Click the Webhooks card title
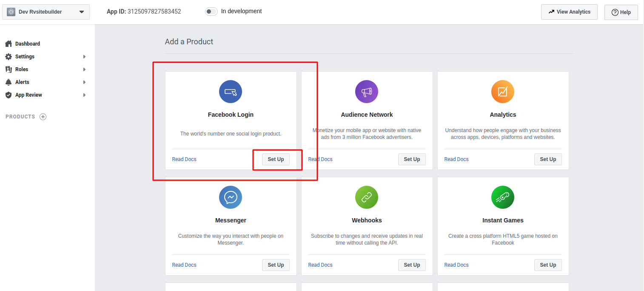The height and width of the screenshot is (291, 644). [x=367, y=220]
